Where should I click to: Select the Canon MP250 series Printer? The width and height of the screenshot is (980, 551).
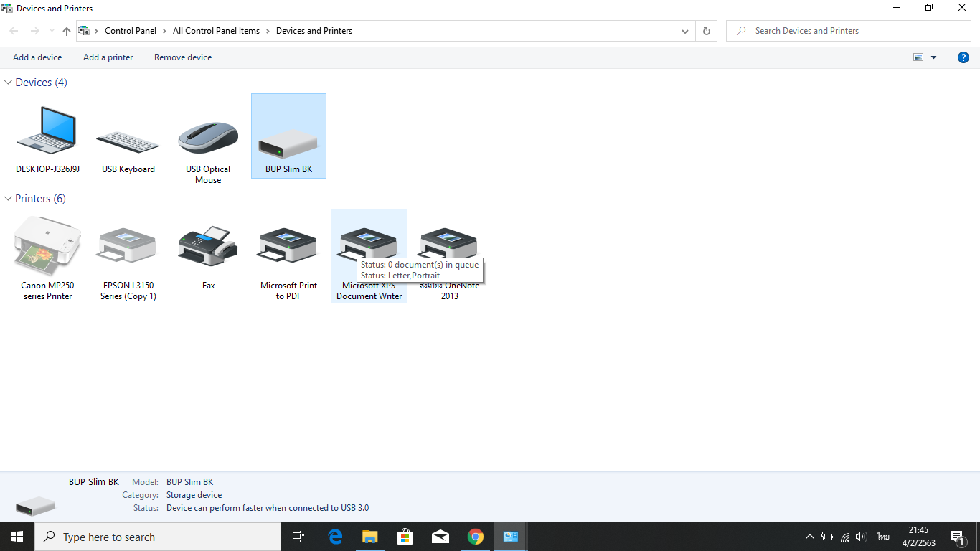[47, 256]
